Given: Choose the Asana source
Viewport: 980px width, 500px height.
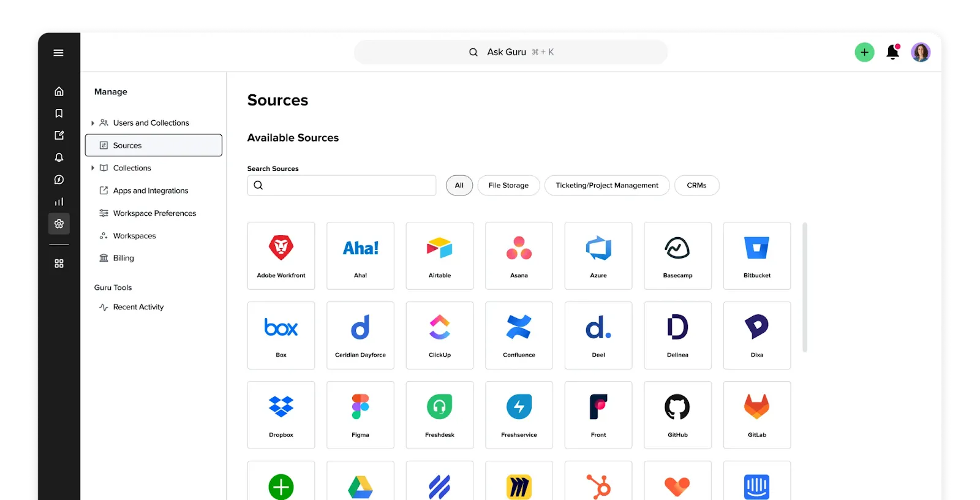Looking at the screenshot, I should click(x=519, y=256).
